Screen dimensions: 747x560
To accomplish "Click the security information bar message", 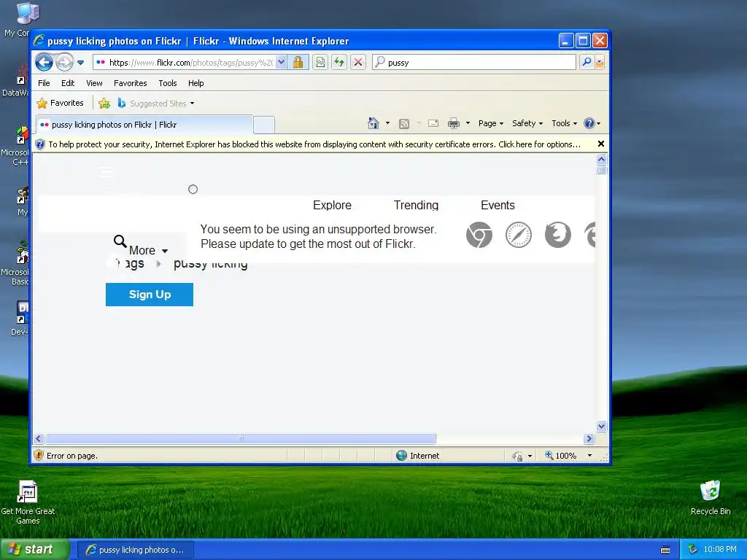I will (x=314, y=144).
